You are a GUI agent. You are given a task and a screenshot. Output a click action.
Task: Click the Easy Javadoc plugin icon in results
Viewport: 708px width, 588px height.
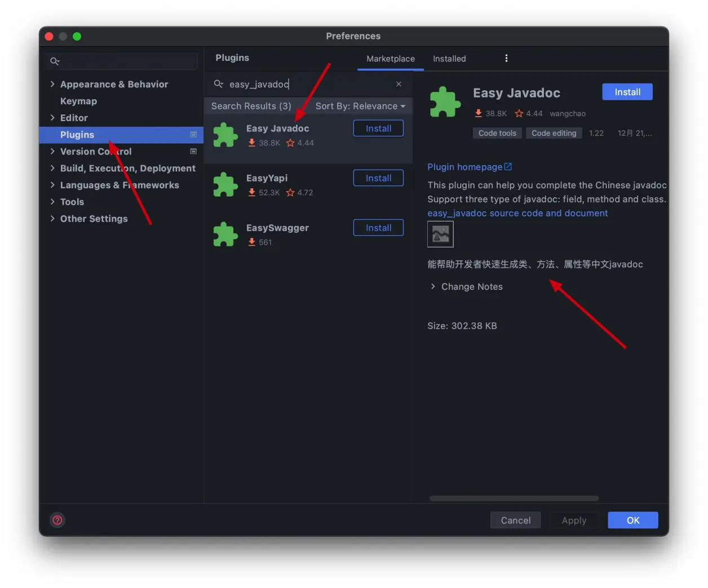coord(225,135)
